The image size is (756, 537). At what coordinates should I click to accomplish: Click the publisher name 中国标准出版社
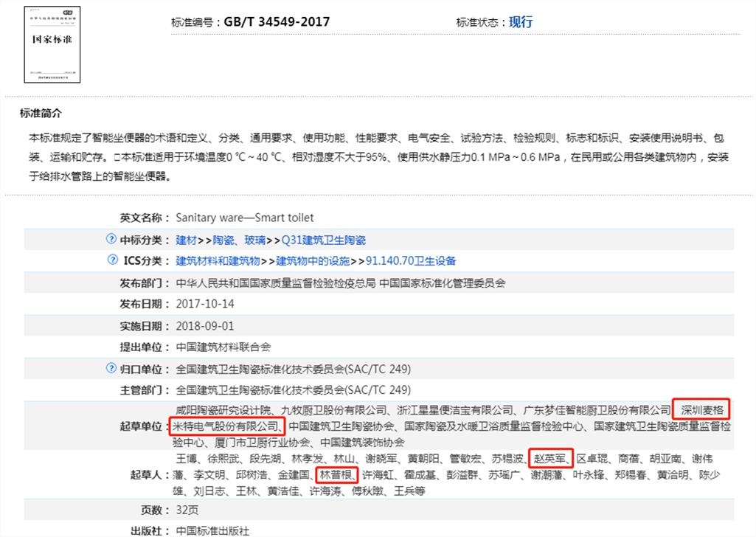[212, 530]
